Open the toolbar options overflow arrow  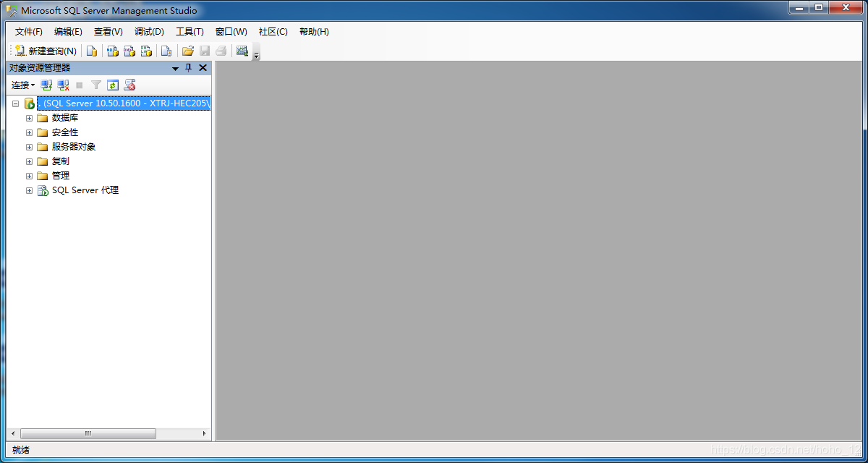click(256, 55)
